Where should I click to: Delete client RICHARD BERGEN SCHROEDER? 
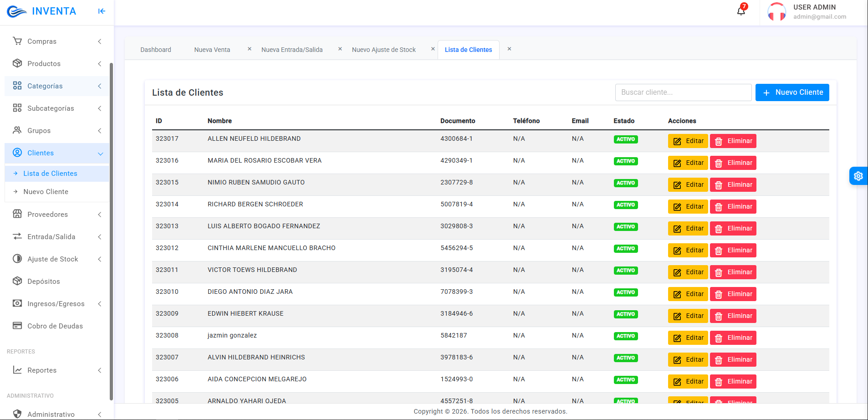point(733,206)
